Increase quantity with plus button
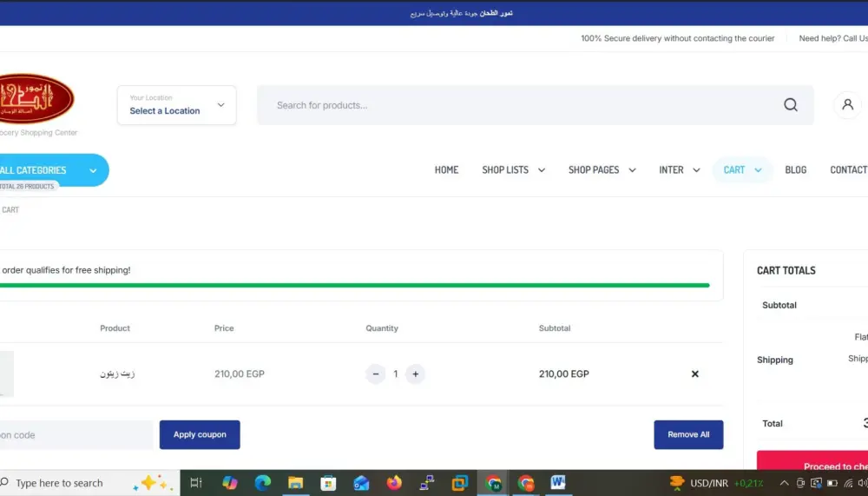868x496 pixels. coord(415,374)
